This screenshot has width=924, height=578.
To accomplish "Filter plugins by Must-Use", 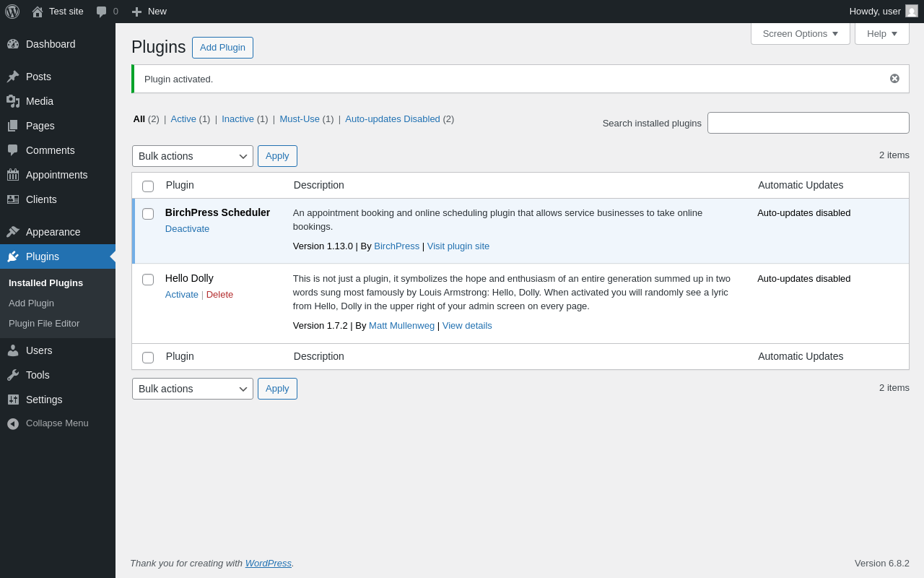I will 300,119.
